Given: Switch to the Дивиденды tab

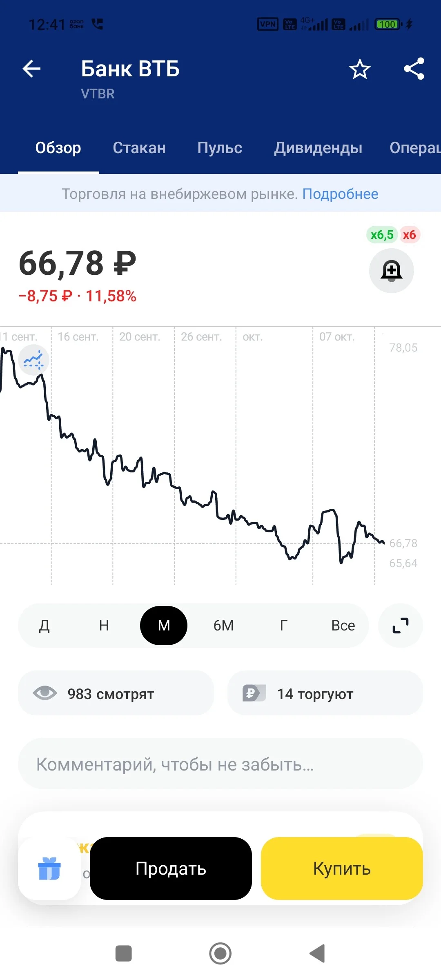Looking at the screenshot, I should coord(318,148).
